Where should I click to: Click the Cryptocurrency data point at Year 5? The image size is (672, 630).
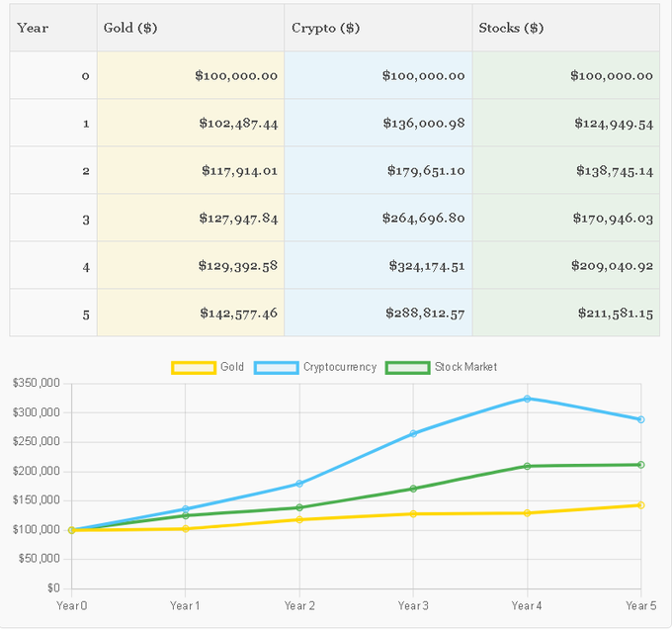point(640,419)
